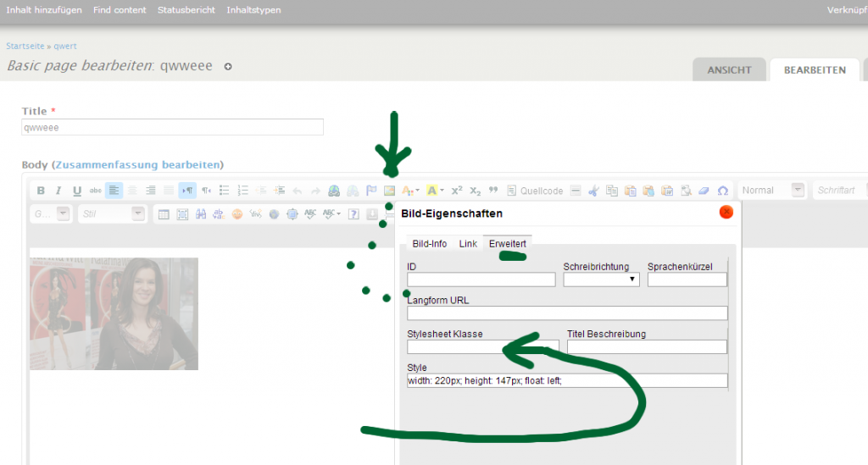Insert special character with Omega icon
Screen dimensions: 868x465
point(723,191)
